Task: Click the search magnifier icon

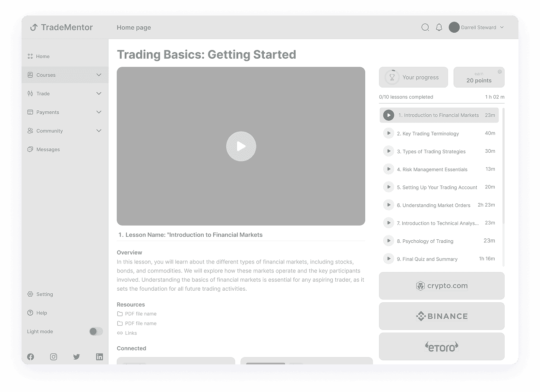Action: (x=425, y=27)
